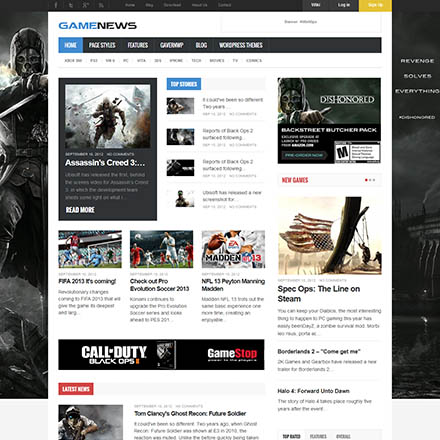Open the Ghost Recon soldier thumbnail
Screen dimensions: 440x440
[91, 422]
